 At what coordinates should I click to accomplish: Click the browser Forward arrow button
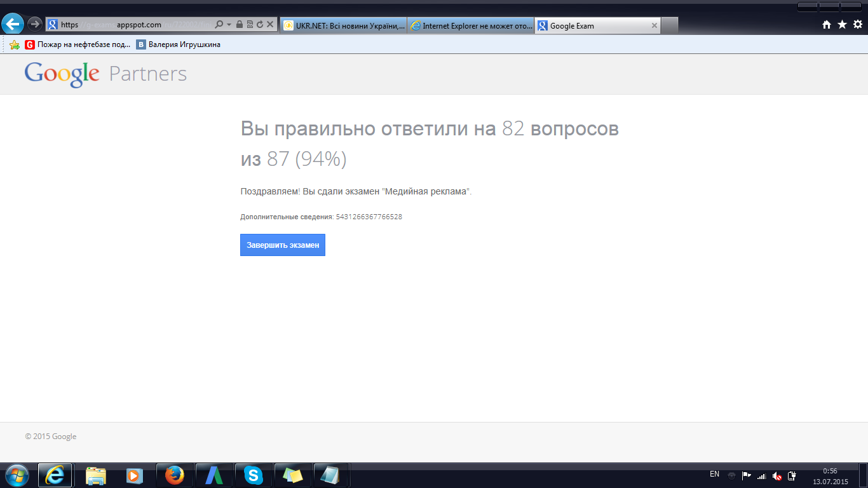35,24
